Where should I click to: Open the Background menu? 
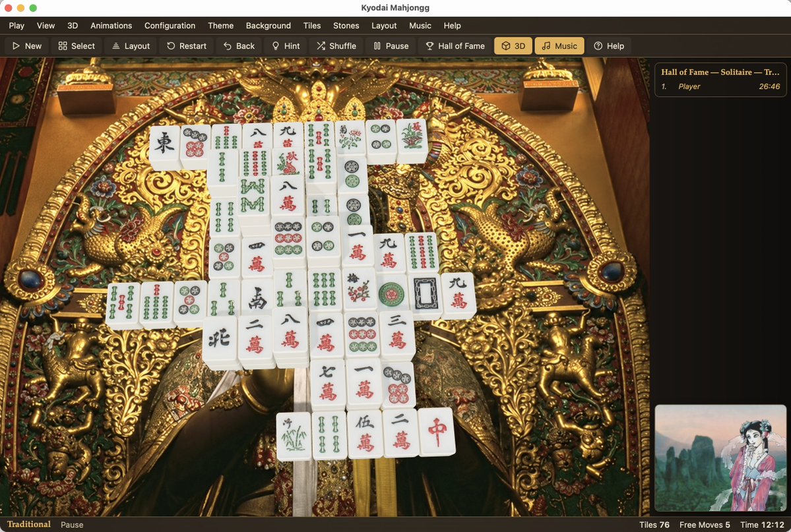(x=269, y=26)
